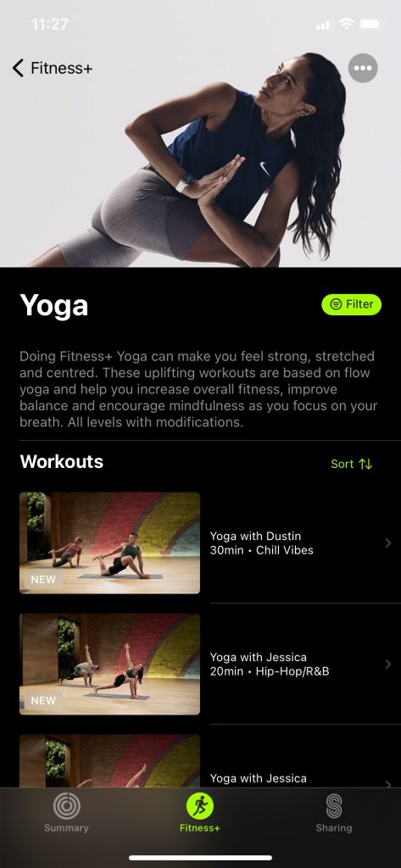Image resolution: width=401 pixels, height=868 pixels.
Task: Open the Yoga with Jessica Hip-Hop thumbnail
Action: coord(109,665)
